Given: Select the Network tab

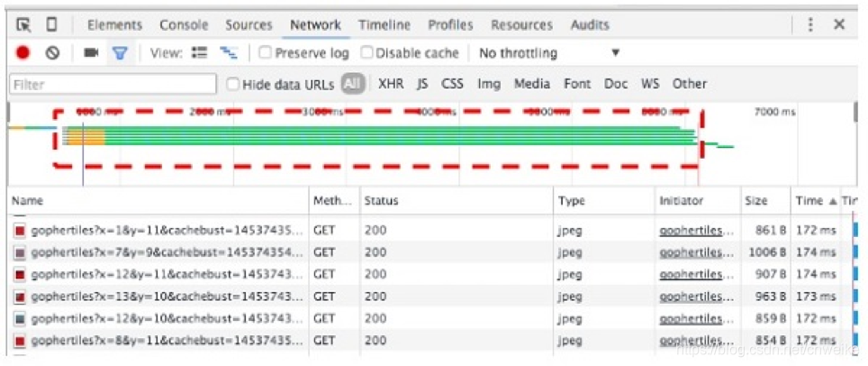Looking at the screenshot, I should point(315,25).
